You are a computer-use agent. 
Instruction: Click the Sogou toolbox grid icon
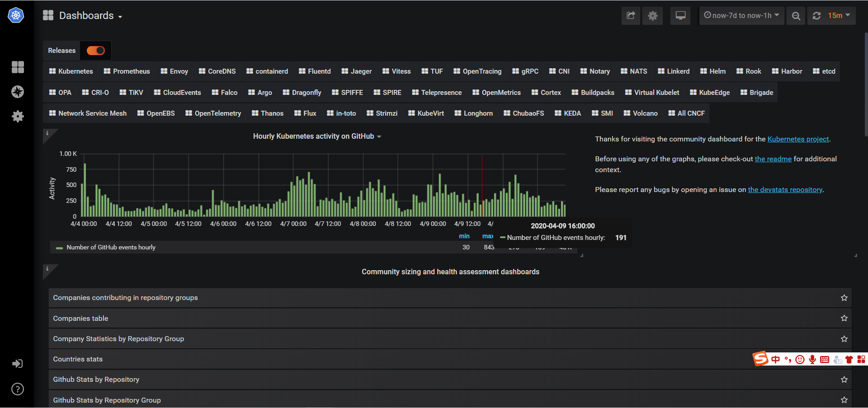pyautogui.click(x=861, y=360)
